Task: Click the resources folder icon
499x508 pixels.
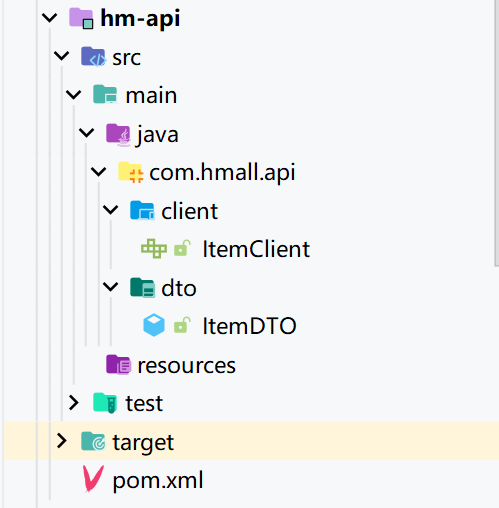Action: tap(118, 365)
